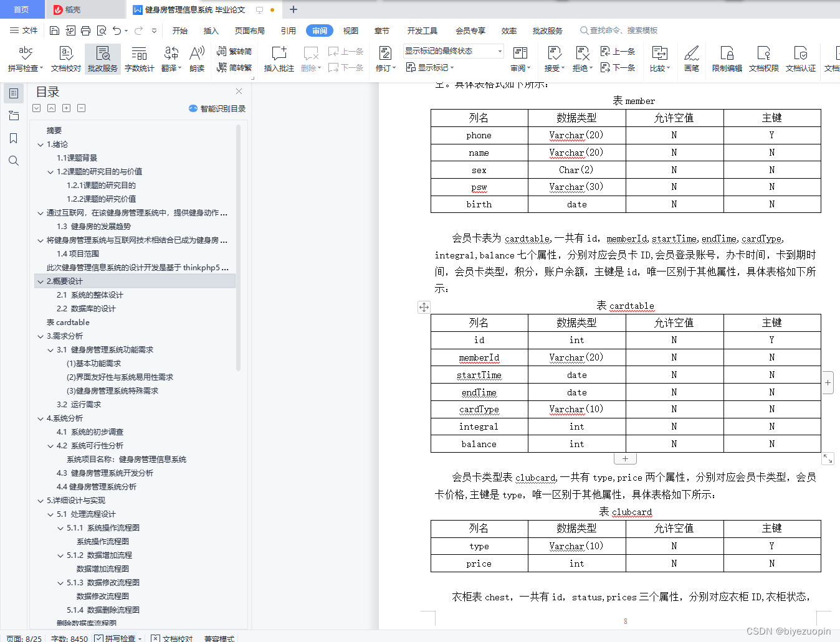840x642 pixels.
Task: Click the table resize handle at the cardtable corner
Action: point(828,458)
